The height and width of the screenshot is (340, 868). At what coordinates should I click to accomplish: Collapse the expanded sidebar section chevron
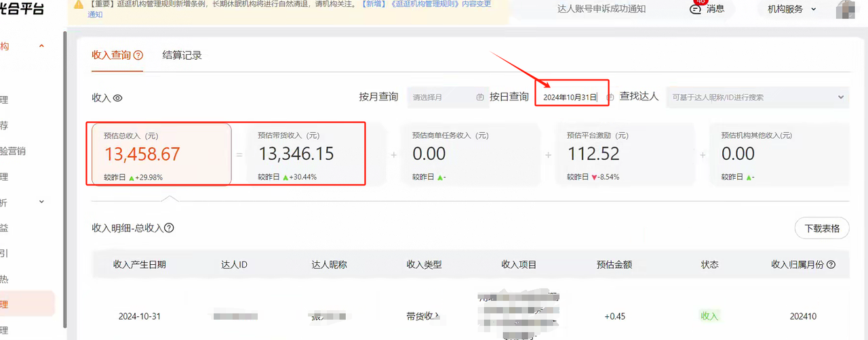[x=41, y=46]
